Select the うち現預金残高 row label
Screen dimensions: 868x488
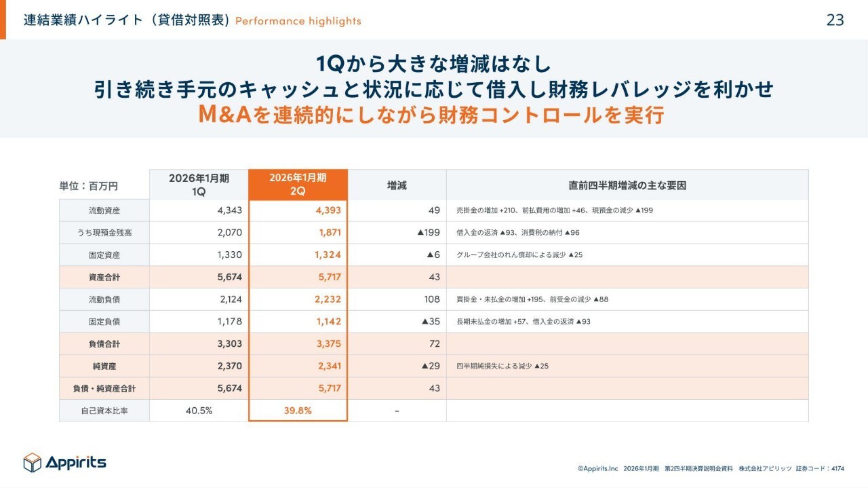point(104,233)
